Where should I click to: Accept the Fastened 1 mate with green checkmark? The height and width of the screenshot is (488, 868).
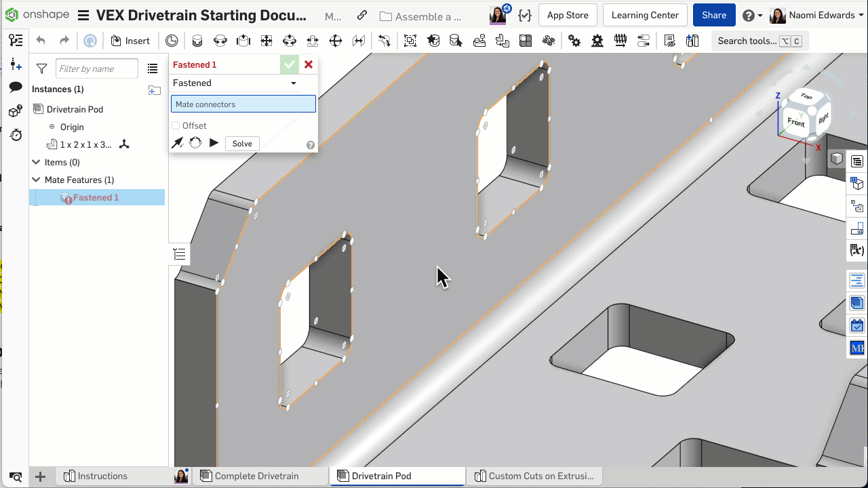pyautogui.click(x=290, y=64)
